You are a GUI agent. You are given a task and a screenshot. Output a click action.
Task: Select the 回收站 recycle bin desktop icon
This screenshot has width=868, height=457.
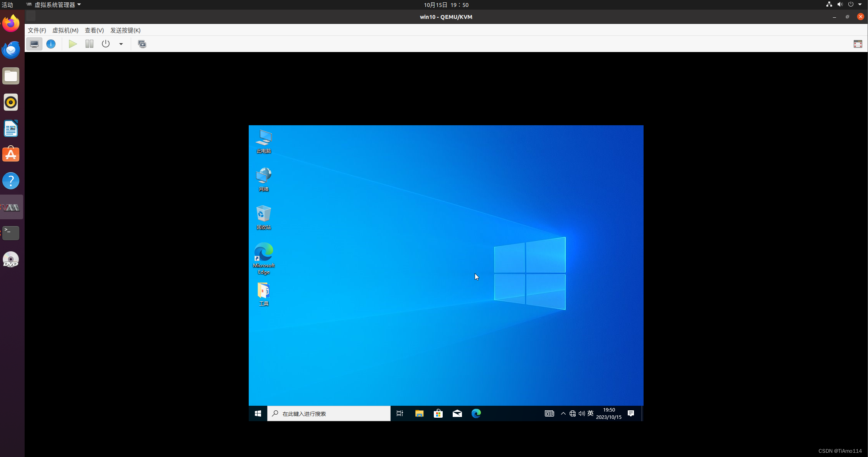click(x=264, y=217)
